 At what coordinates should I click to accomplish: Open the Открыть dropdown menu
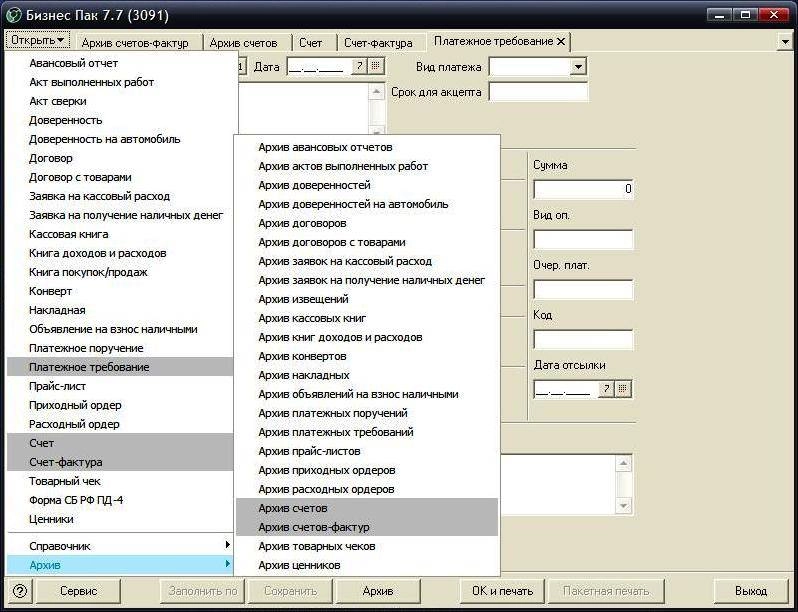click(x=38, y=40)
